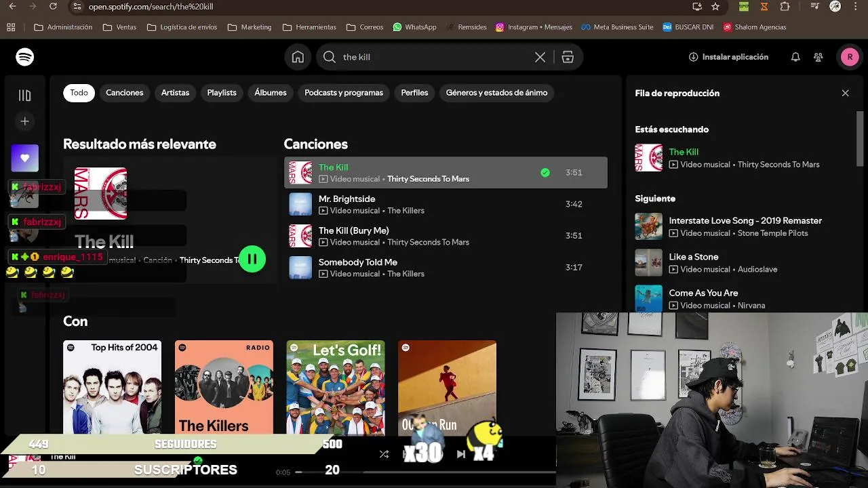This screenshot has height=488, width=868.
Task: Reload the browser page
Action: coord(54,6)
